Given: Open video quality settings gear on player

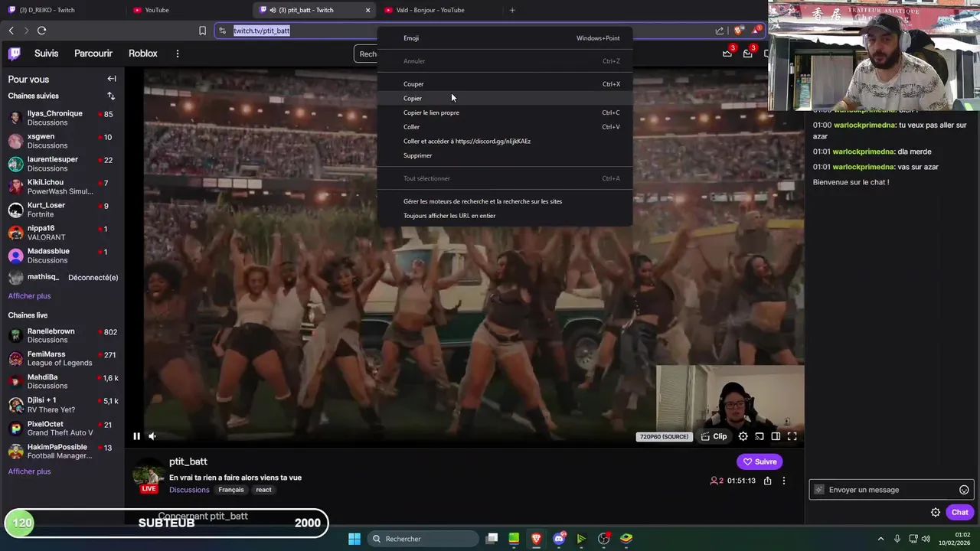Looking at the screenshot, I should click(743, 436).
